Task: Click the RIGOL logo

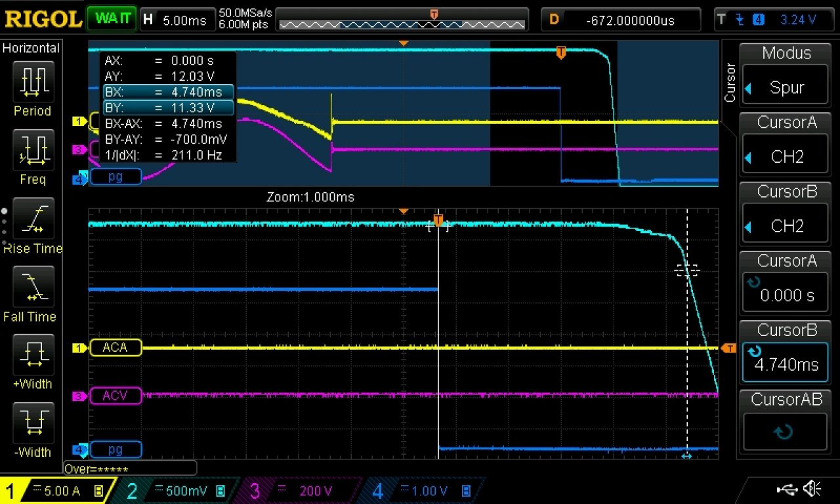Action: pos(43,18)
